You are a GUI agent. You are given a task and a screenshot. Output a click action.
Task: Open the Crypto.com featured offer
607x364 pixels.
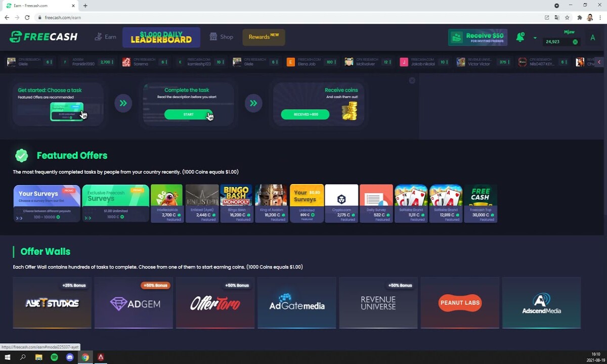point(341,203)
